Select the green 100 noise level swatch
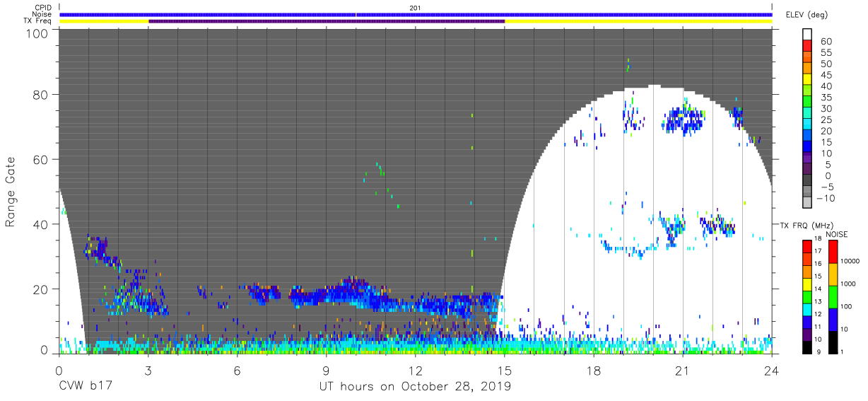868x401 pixels. pyautogui.click(x=832, y=296)
